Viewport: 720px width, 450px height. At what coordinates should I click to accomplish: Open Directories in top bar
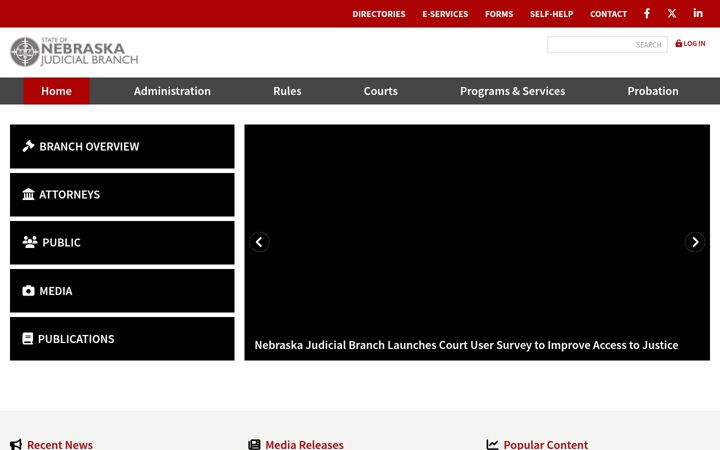tap(379, 14)
